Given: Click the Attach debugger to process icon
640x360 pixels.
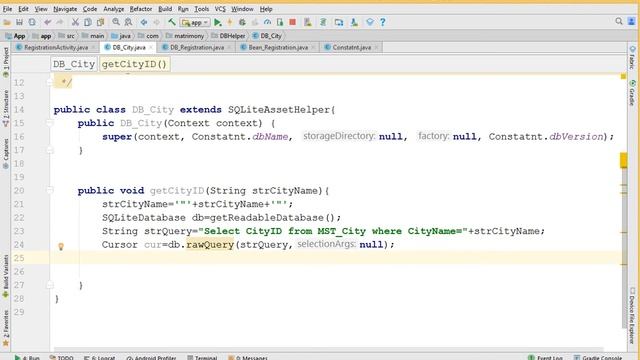Looking at the screenshot, I should [280, 22].
